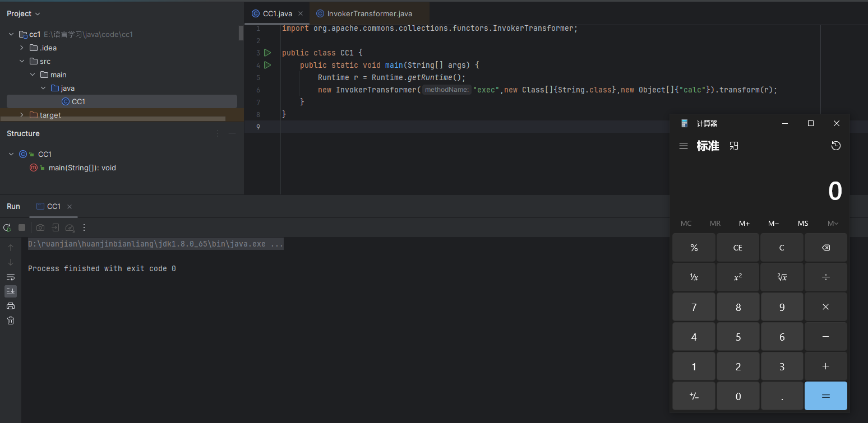868x423 pixels.
Task: Close the CC1 tab in Run panel
Action: [70, 207]
